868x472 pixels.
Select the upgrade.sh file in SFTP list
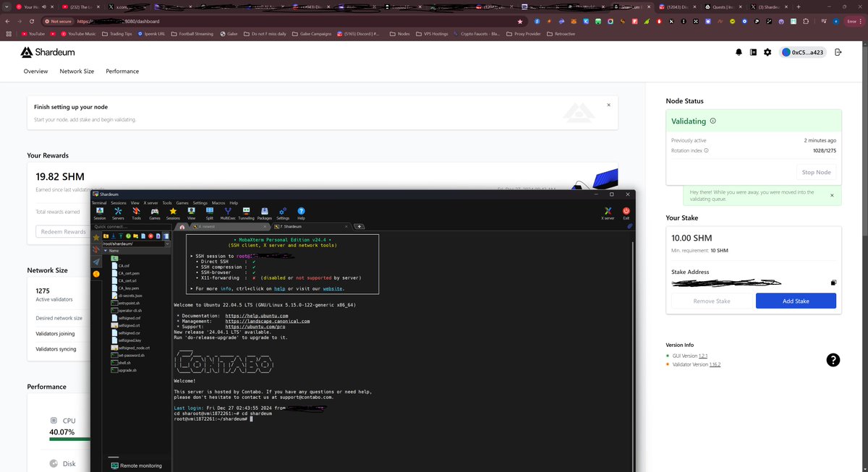coord(124,370)
